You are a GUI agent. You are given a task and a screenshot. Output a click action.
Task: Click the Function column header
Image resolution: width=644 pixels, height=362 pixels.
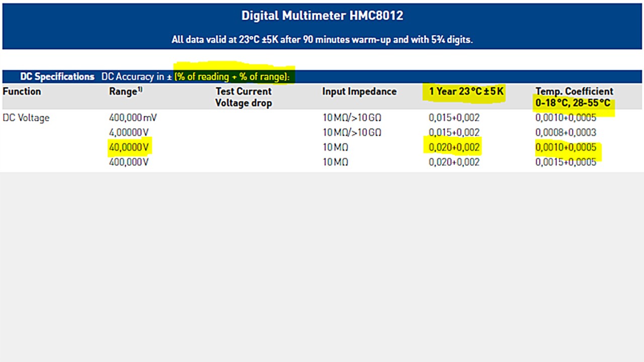(x=22, y=92)
